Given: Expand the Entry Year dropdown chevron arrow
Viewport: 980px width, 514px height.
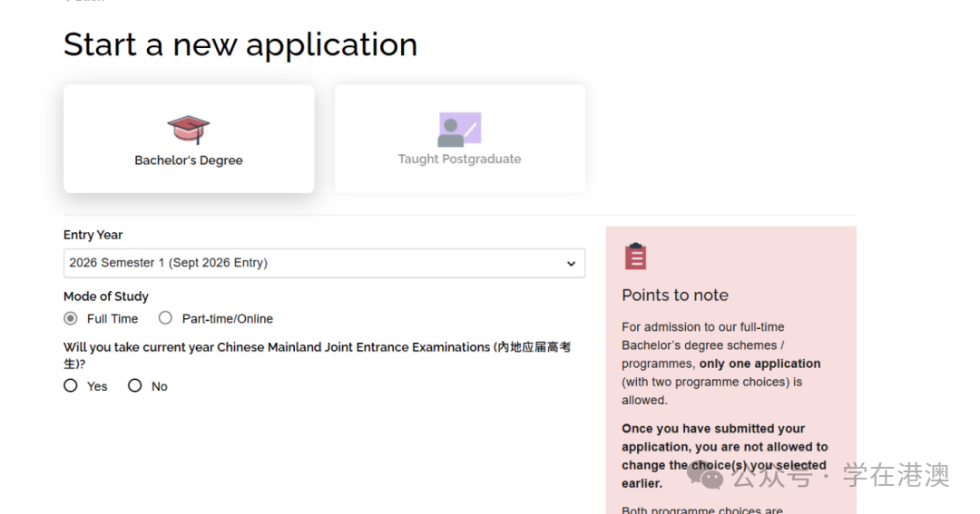Looking at the screenshot, I should click(571, 264).
